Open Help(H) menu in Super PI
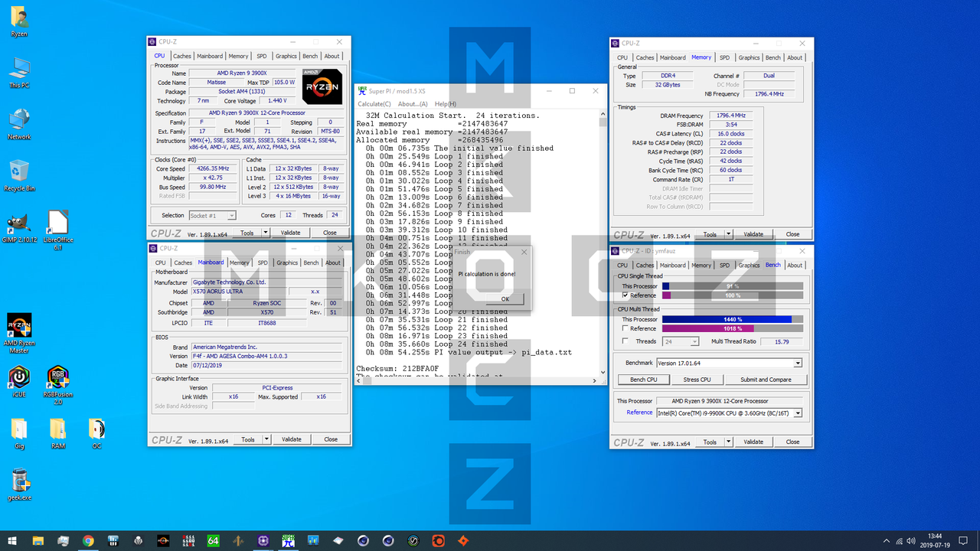The width and height of the screenshot is (980, 551). point(446,104)
